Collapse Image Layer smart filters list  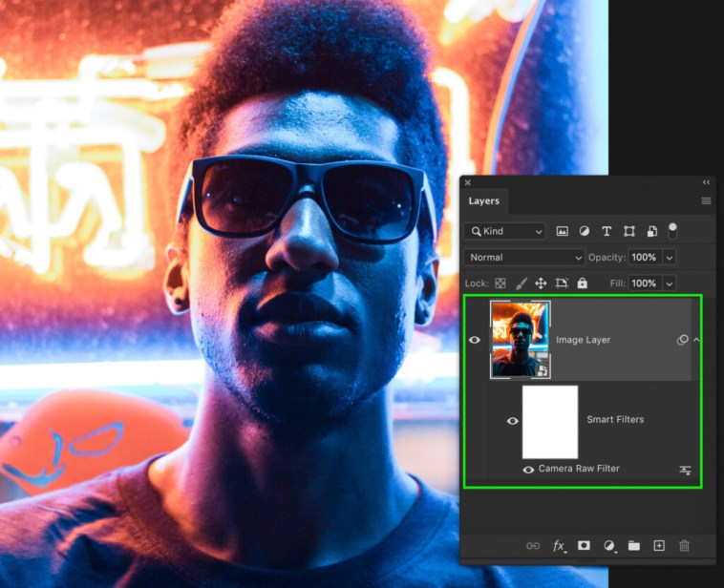tap(696, 340)
